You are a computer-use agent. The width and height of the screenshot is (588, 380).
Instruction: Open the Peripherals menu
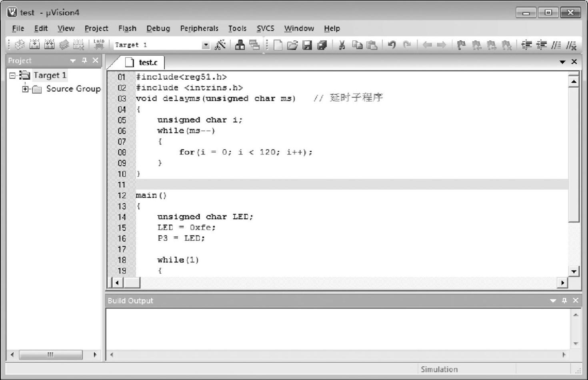pos(199,28)
